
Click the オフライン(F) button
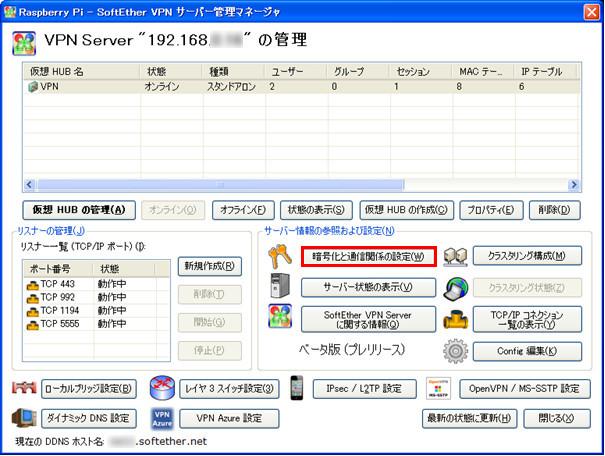pos(243,210)
